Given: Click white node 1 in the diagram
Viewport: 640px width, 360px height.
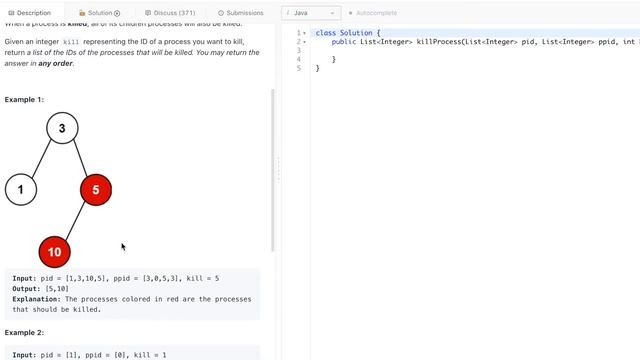Looking at the screenshot, I should (x=21, y=189).
